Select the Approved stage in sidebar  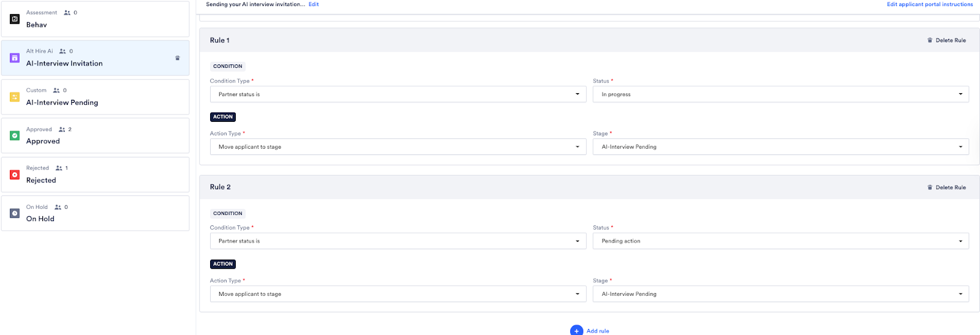95,136
